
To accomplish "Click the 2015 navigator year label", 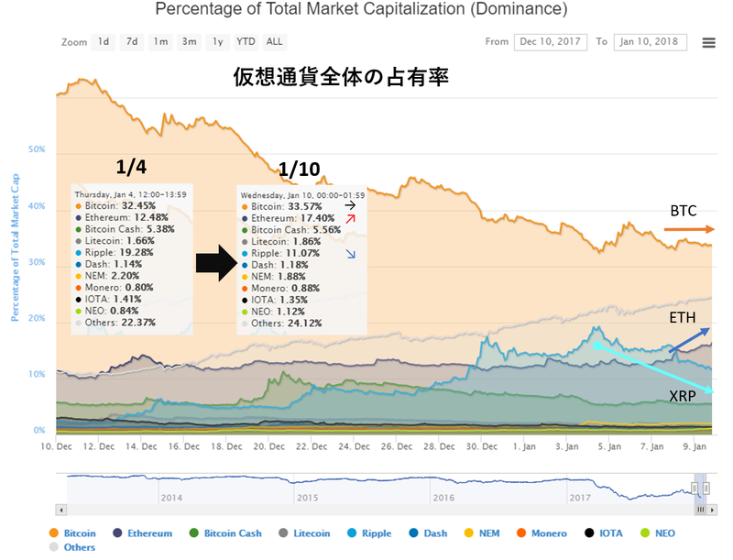I will click(308, 498).
